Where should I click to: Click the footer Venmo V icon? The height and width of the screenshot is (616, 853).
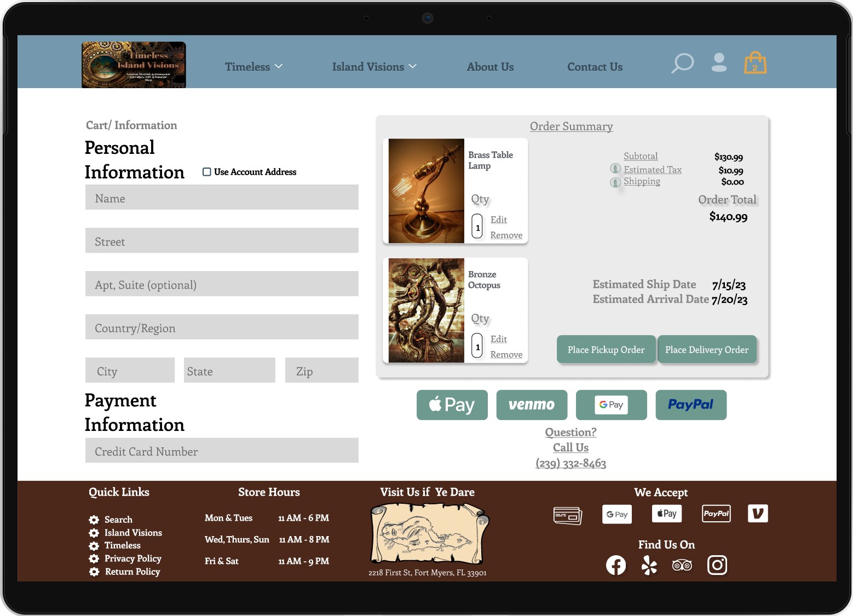pos(758,513)
